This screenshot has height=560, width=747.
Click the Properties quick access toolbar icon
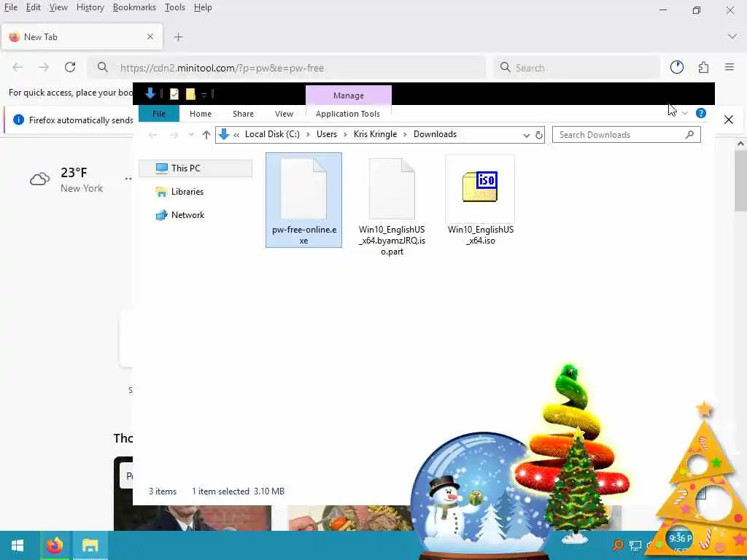(x=174, y=94)
